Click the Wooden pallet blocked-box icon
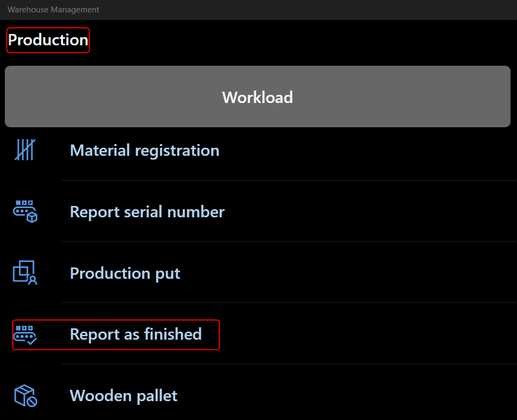Viewport: 517px width, 420px height. pos(25,396)
